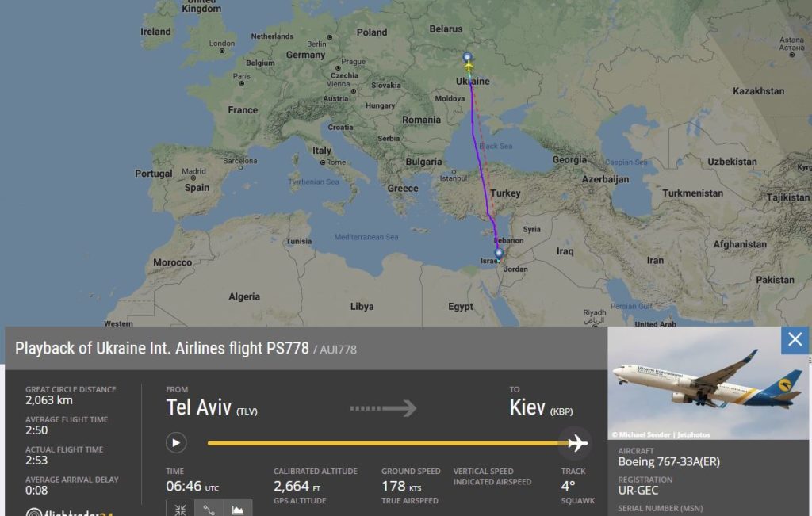Click the Kiev destination pin on map
The image size is (812, 516).
click(467, 57)
